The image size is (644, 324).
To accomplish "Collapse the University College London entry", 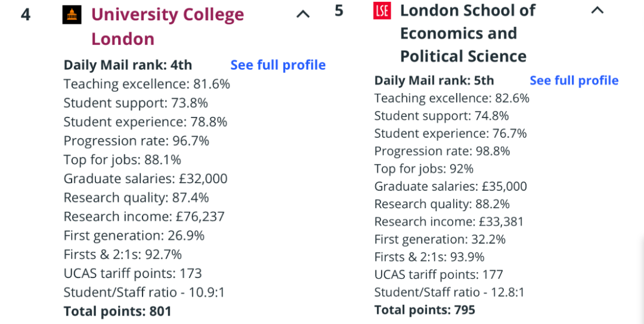I will click(x=303, y=14).
